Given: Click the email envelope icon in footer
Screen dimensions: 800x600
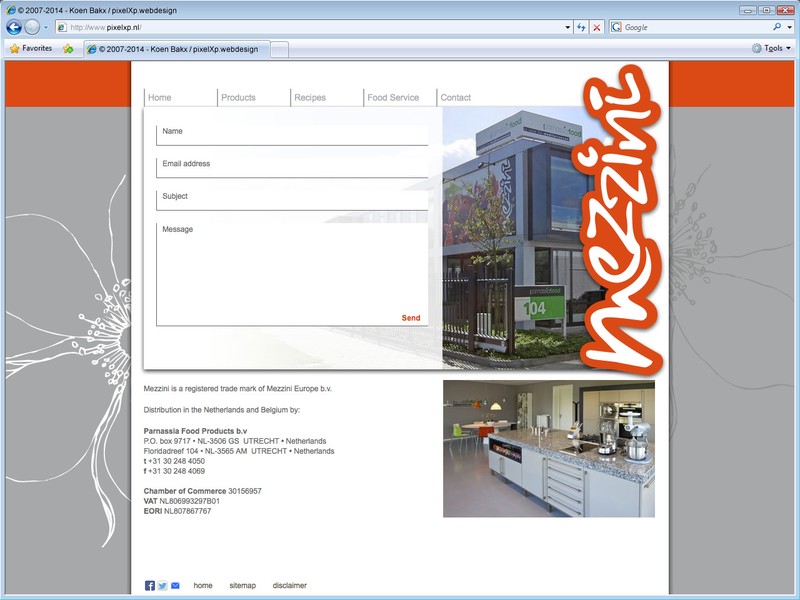Looking at the screenshot, I should click(176, 585).
